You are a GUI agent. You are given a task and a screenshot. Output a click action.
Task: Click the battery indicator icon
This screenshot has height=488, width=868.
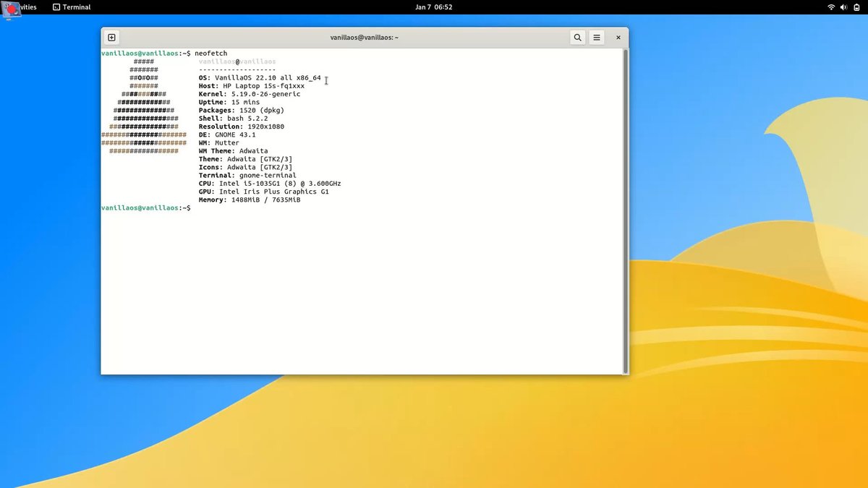(x=857, y=7)
